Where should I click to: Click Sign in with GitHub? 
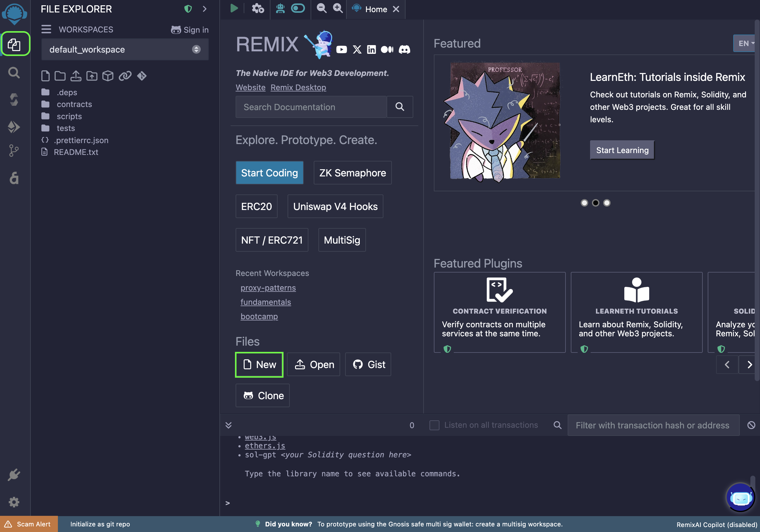190,30
